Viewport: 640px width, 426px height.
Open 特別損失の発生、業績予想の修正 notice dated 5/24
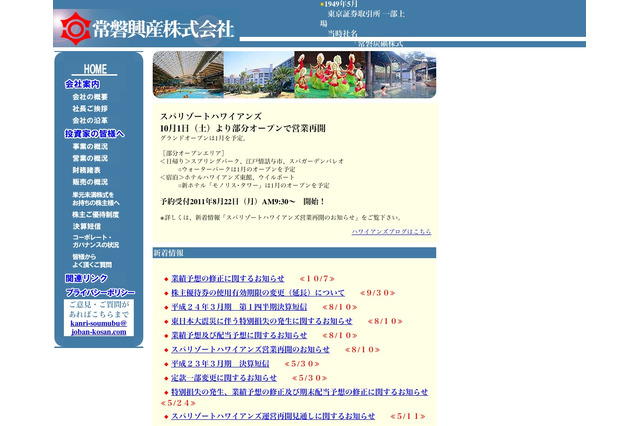coord(299,392)
